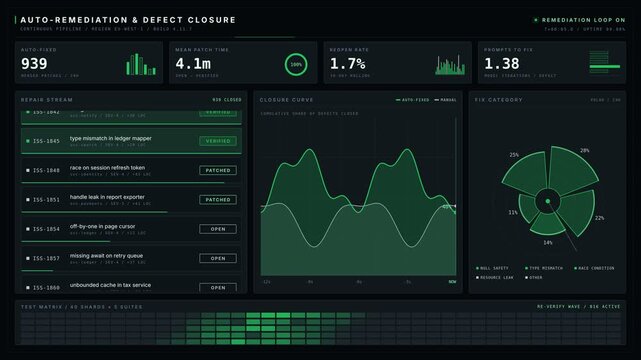Click the OPEN badge on ISS-1857

(x=218, y=259)
